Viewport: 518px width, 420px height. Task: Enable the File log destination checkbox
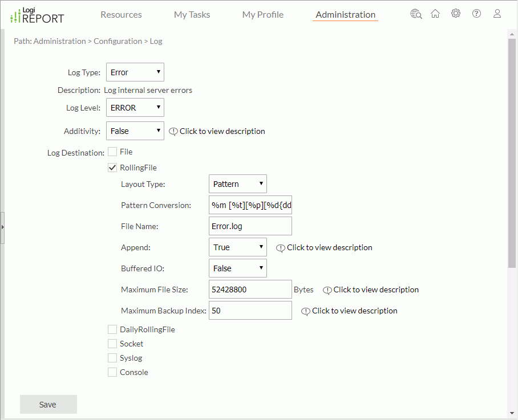point(113,152)
